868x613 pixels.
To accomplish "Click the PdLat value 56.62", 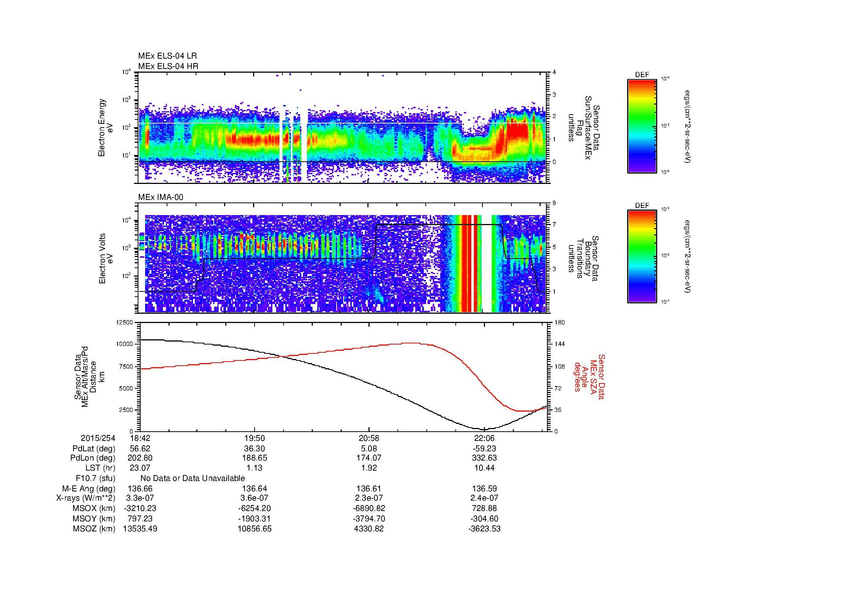I will click(x=140, y=449).
